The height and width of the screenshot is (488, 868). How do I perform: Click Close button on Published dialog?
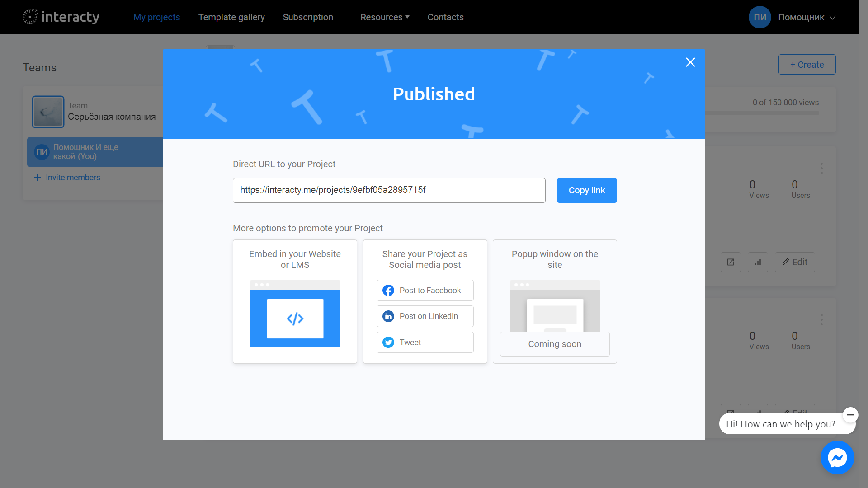tap(690, 62)
